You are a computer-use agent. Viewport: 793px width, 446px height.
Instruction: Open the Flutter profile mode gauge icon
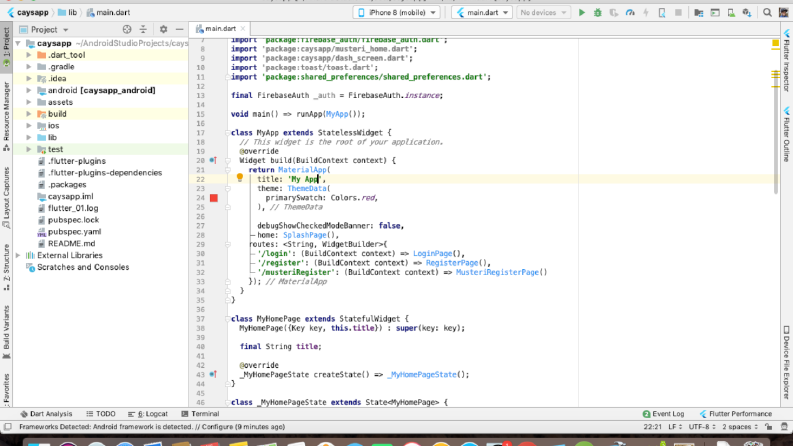click(x=630, y=13)
